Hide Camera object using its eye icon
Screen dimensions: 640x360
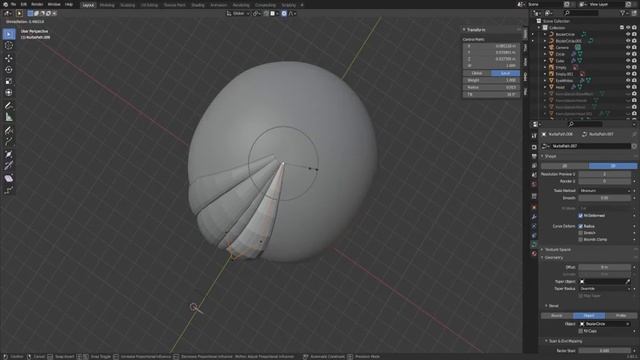click(x=628, y=47)
